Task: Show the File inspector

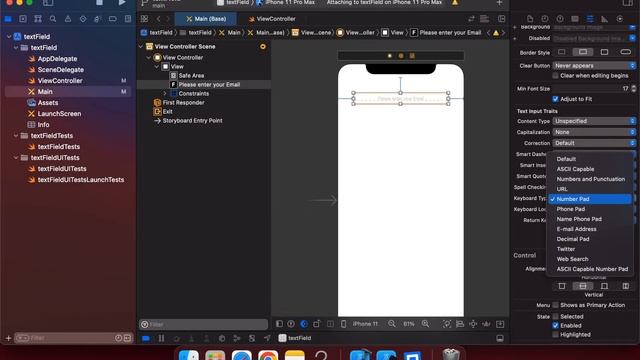Action: point(530,19)
